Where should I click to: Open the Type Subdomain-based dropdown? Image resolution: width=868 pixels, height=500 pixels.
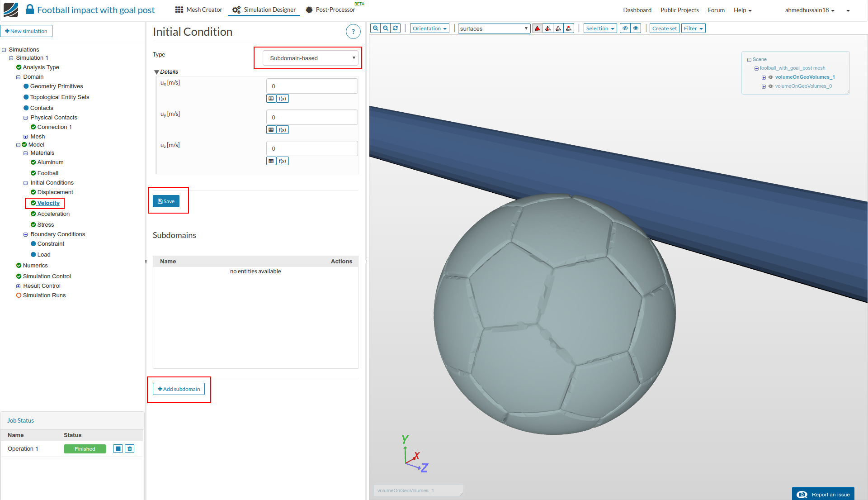pyautogui.click(x=311, y=58)
